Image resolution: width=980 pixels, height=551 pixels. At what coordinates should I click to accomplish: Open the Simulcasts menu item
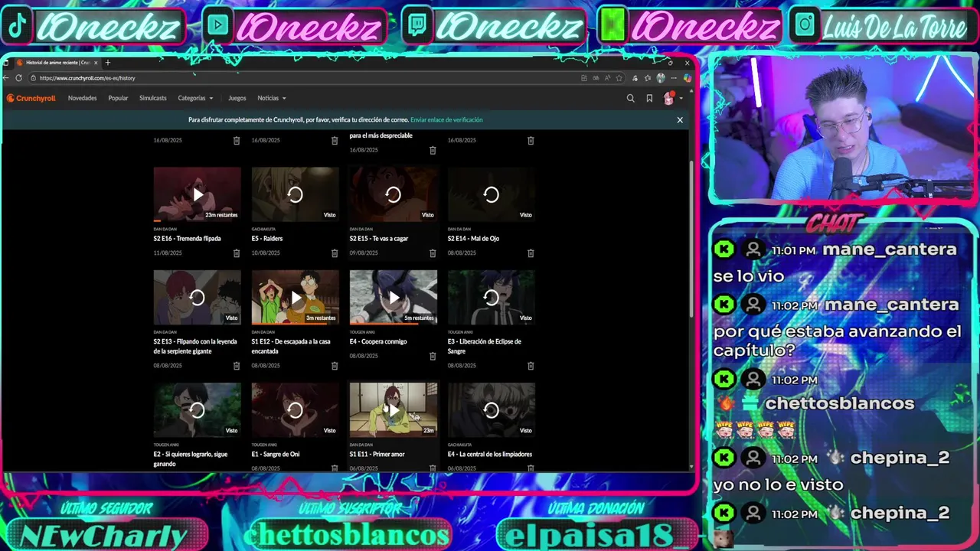(153, 98)
